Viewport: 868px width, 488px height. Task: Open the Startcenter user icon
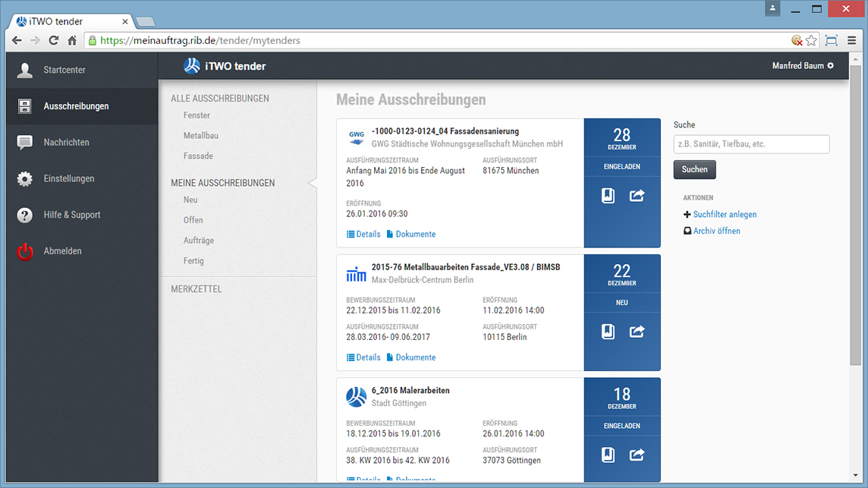click(24, 70)
